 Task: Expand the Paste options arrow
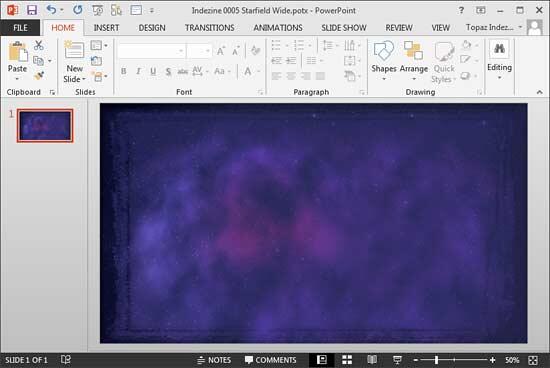18,79
